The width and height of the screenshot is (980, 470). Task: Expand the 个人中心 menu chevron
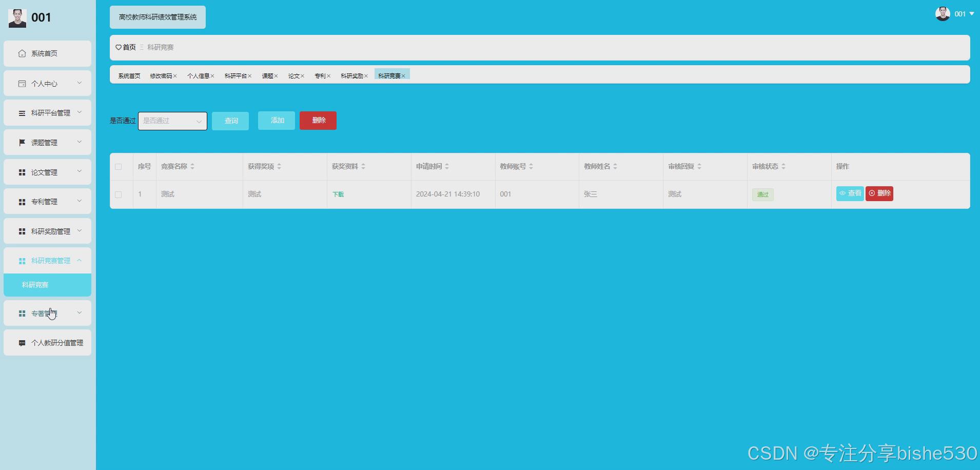coord(80,83)
